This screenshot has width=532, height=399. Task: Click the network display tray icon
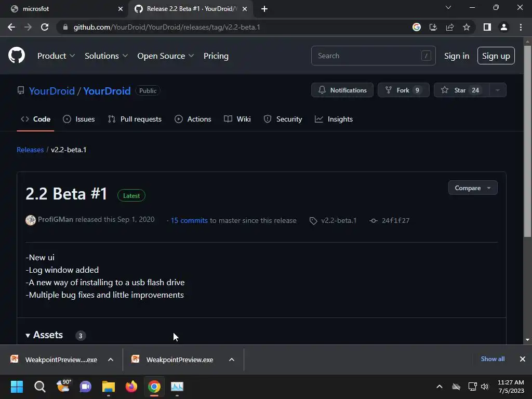[472, 387]
